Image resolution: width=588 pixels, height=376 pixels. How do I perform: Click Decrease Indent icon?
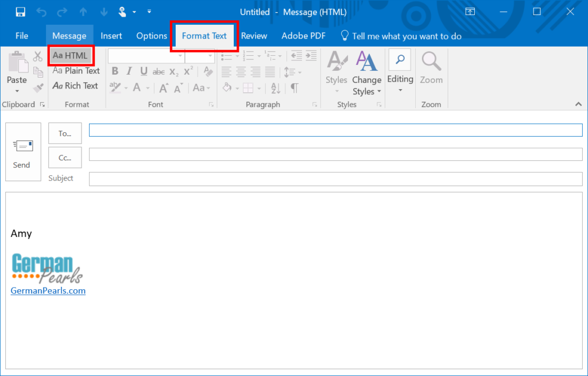pos(296,56)
